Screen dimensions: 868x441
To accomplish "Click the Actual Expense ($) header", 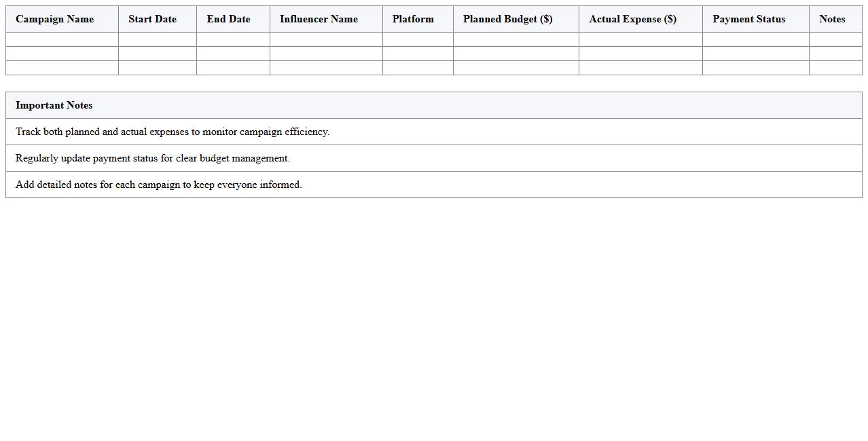I will pos(632,19).
